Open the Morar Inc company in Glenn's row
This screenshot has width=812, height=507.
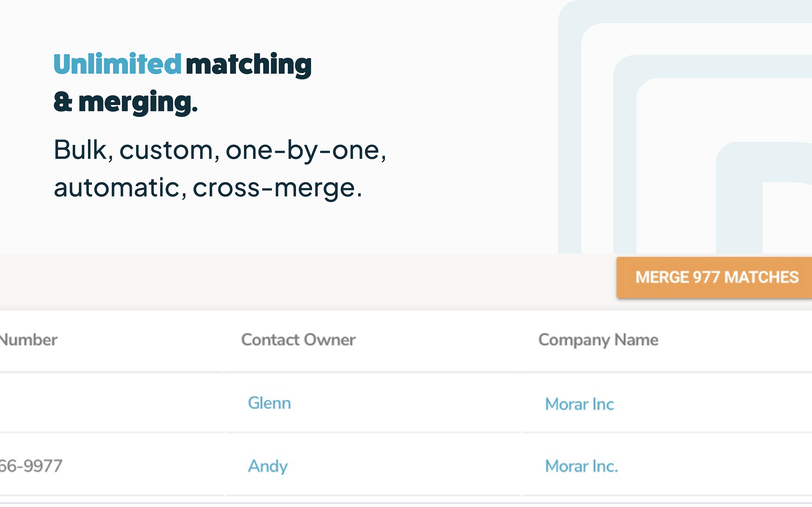click(x=579, y=404)
